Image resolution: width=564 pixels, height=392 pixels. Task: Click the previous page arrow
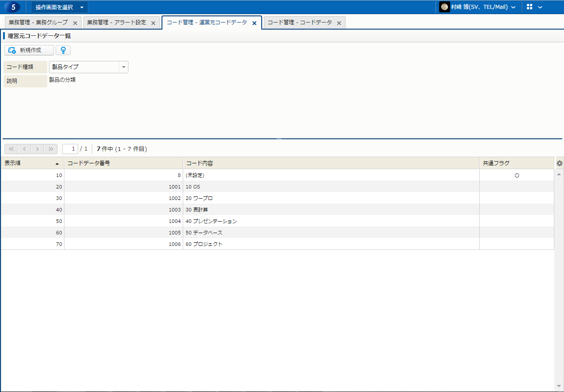(x=24, y=149)
